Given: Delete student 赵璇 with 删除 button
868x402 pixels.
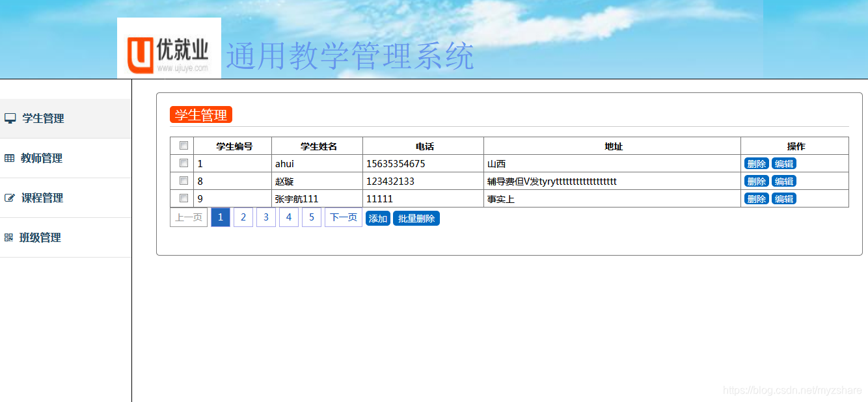Looking at the screenshot, I should point(757,181).
